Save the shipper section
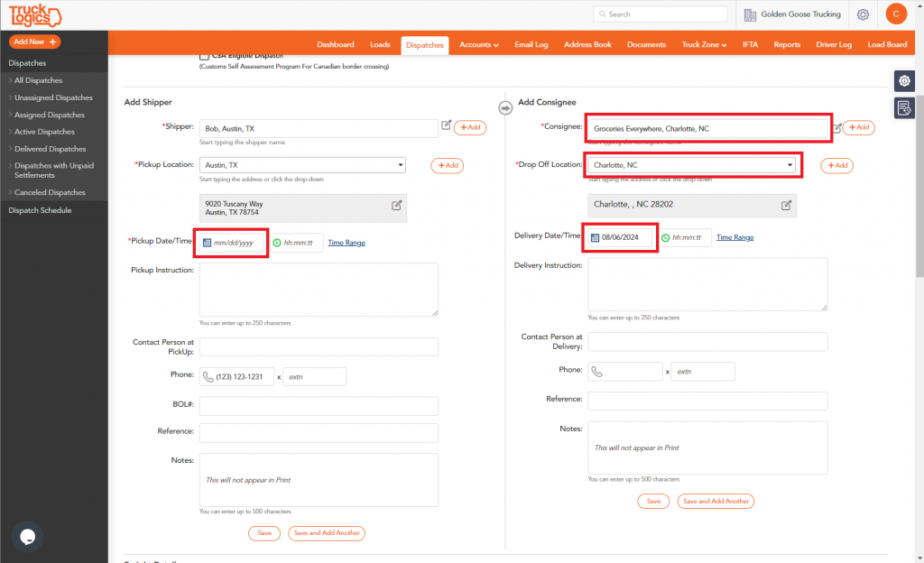Screen dimensions: 924x563 click(x=264, y=533)
